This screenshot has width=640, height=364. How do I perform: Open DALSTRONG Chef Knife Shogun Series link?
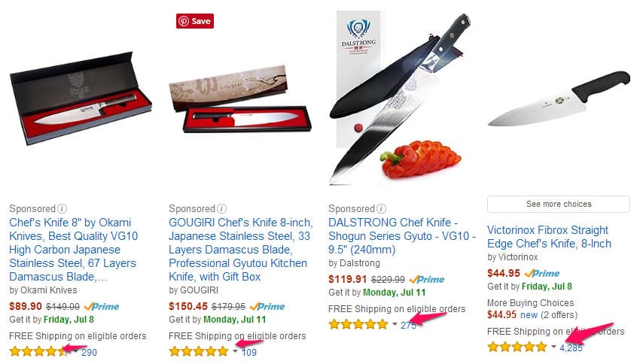click(402, 236)
